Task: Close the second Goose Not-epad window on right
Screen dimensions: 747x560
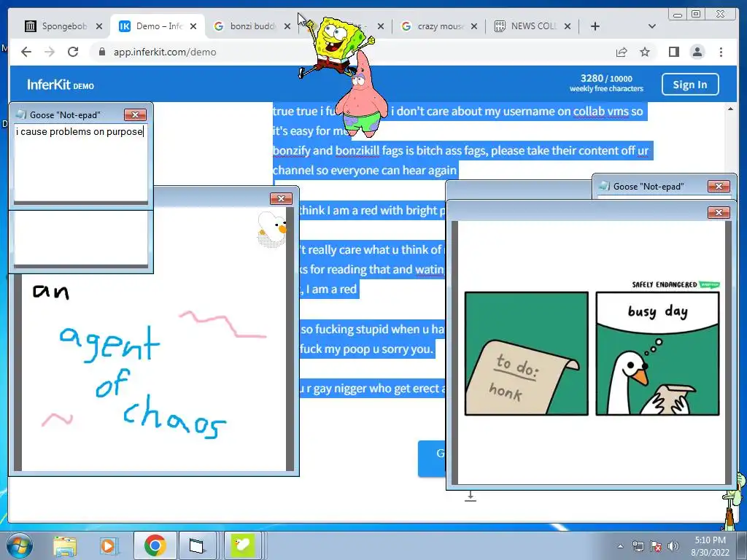Action: click(719, 186)
